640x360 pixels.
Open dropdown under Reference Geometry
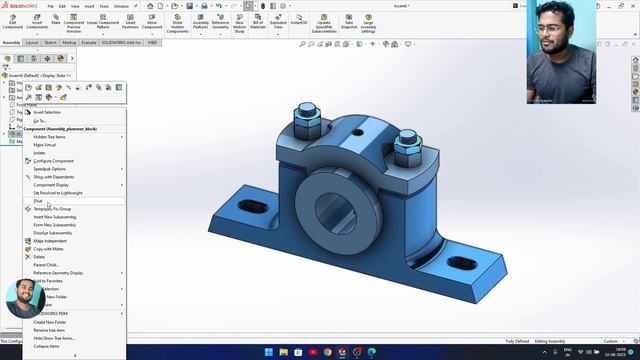pos(220,34)
